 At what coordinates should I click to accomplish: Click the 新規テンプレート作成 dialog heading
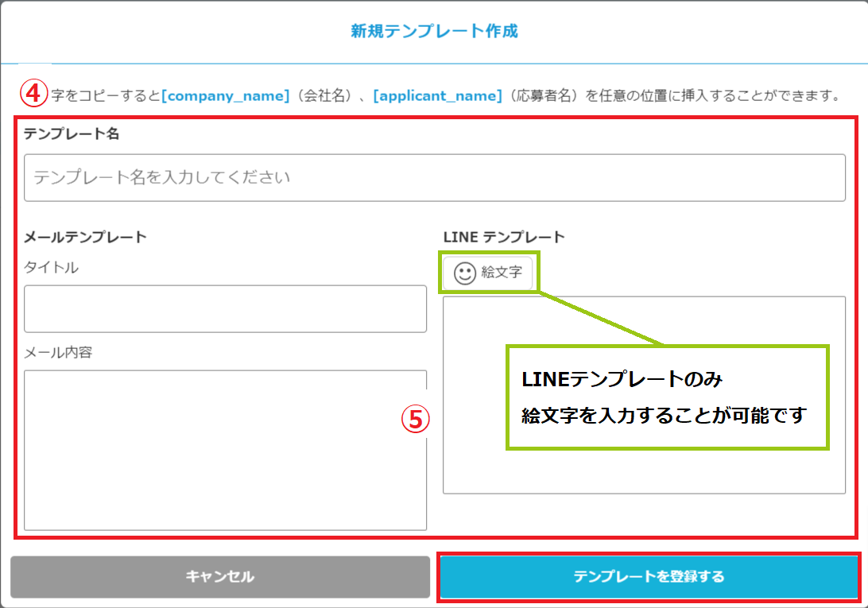pos(434,32)
